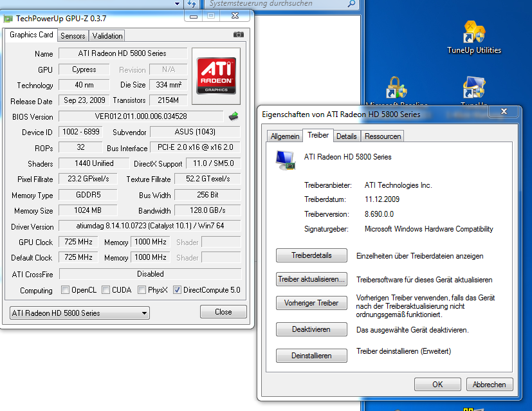Click the Die Size value 334 mm²
532x411 pixels.
pyautogui.click(x=169, y=85)
